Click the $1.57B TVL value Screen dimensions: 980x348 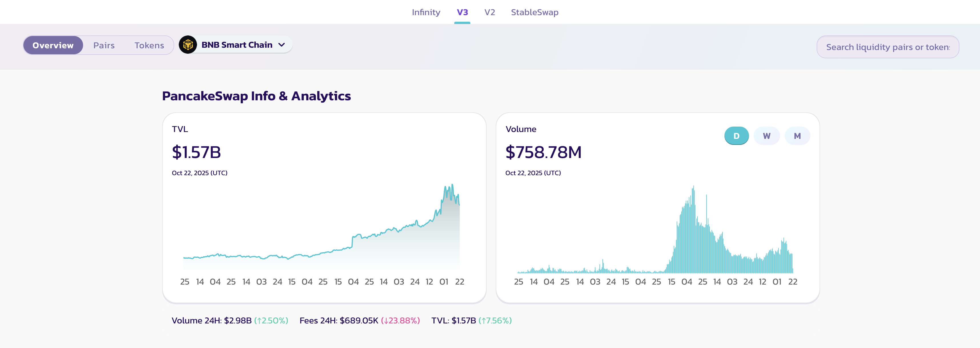196,152
